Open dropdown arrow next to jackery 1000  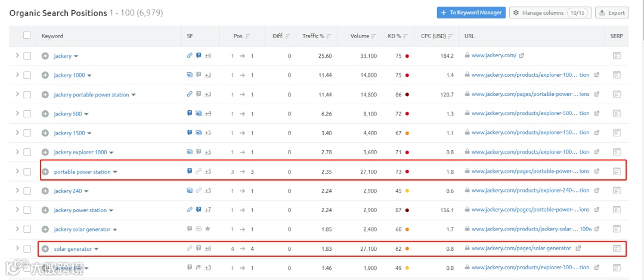click(x=89, y=76)
